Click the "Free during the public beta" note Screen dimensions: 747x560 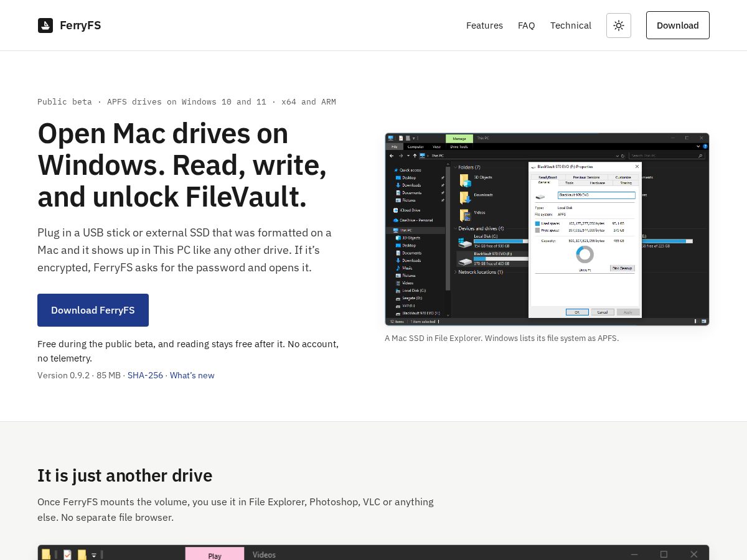click(x=188, y=351)
